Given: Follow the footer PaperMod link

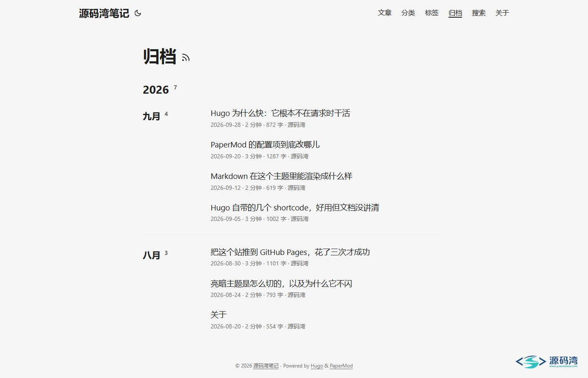Looking at the screenshot, I should point(341,366).
